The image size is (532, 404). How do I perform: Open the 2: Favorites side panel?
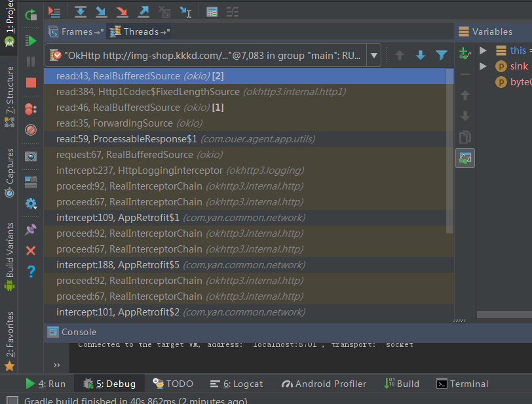pyautogui.click(x=9, y=341)
